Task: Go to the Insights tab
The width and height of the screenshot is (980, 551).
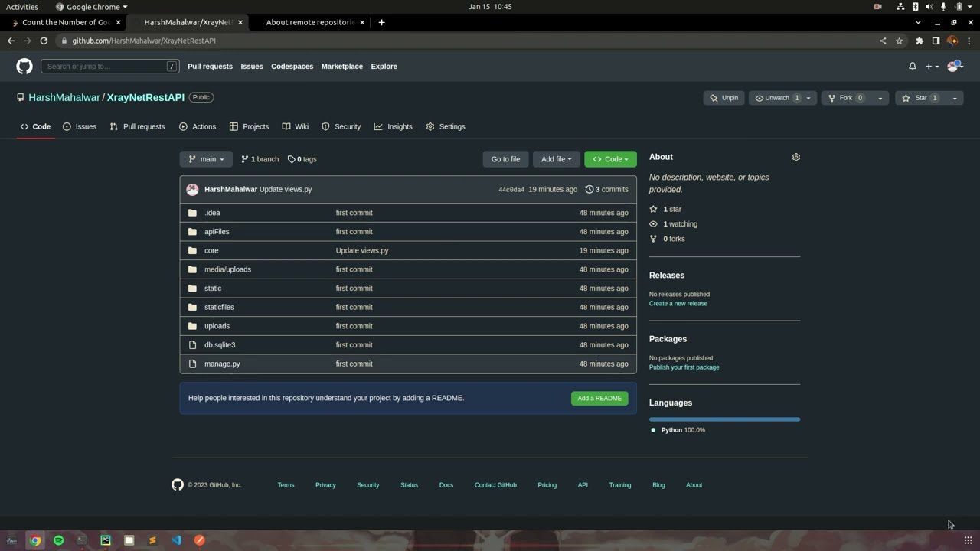Action: click(393, 126)
